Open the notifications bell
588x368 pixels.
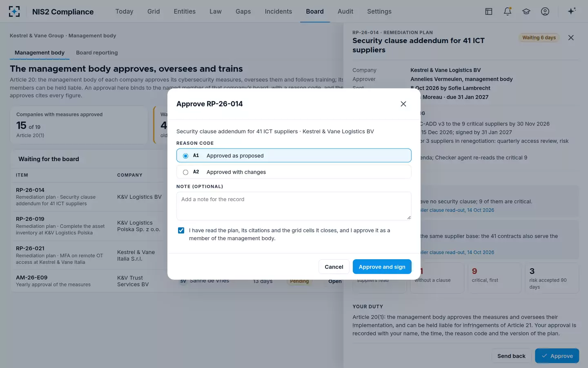point(508,11)
